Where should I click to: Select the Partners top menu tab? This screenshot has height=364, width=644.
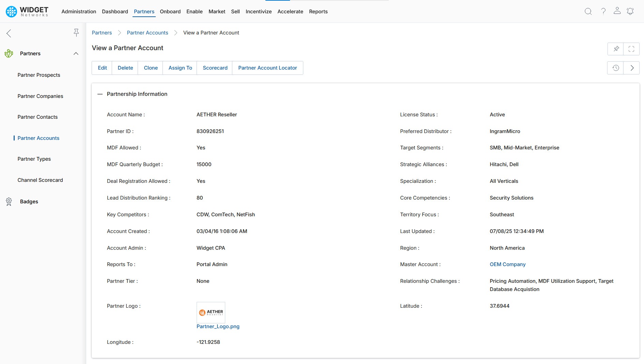pos(144,11)
